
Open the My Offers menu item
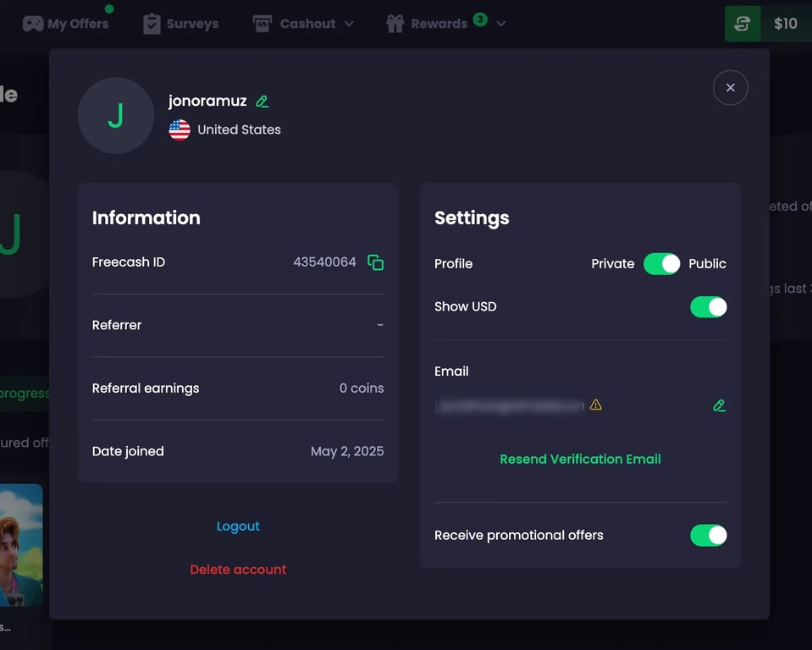(66, 24)
